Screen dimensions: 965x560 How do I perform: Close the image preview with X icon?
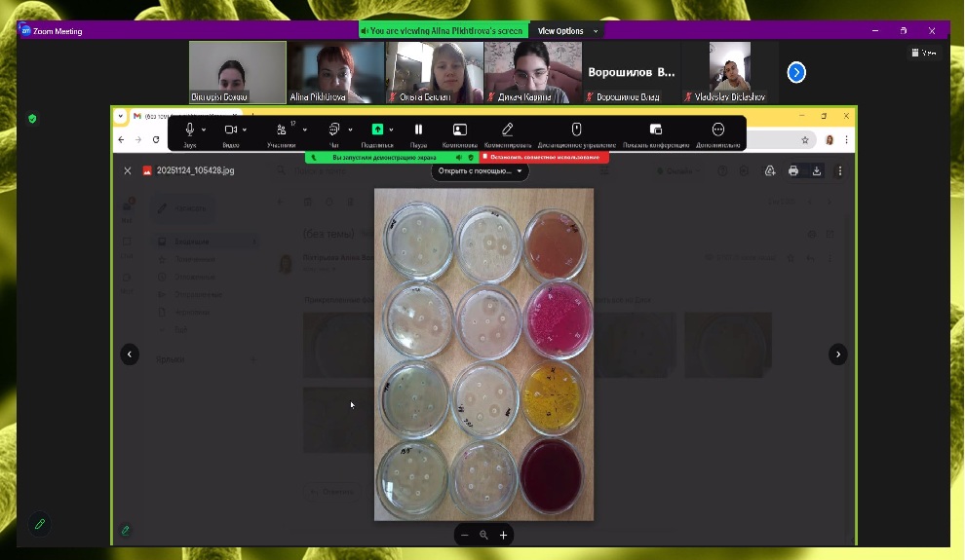tap(127, 170)
